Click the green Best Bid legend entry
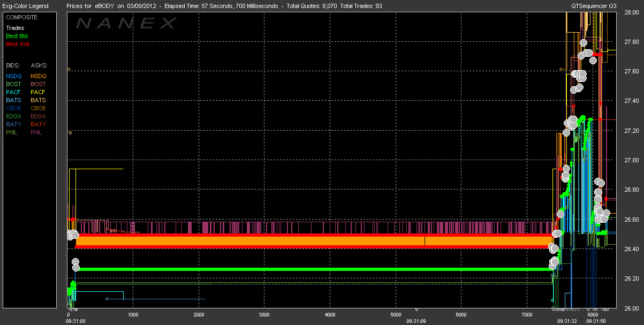The width and height of the screenshot is (644, 325). pos(18,36)
